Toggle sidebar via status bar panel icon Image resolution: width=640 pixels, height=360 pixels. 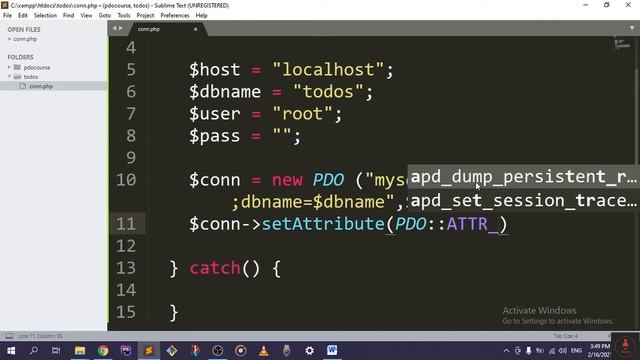[x=9, y=336]
